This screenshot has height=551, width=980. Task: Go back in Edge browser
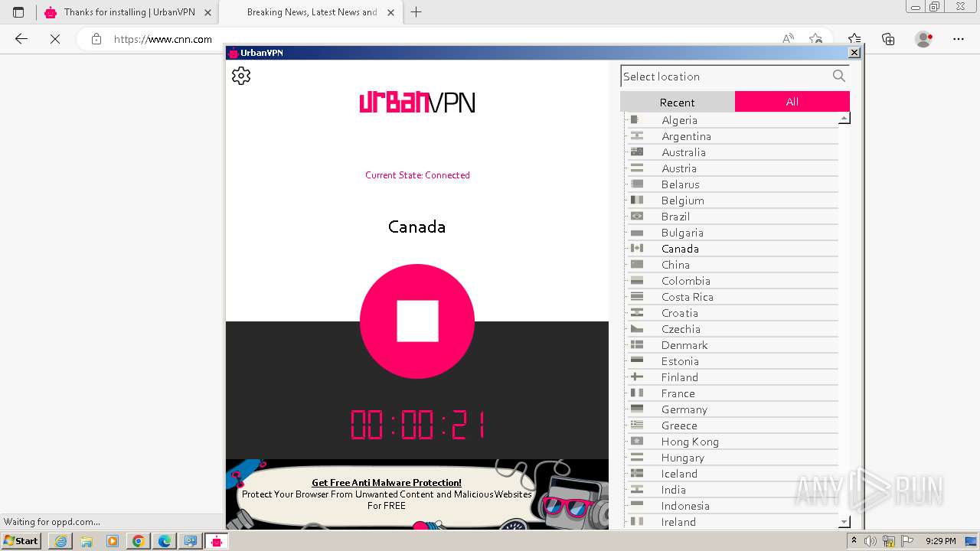coord(21,39)
